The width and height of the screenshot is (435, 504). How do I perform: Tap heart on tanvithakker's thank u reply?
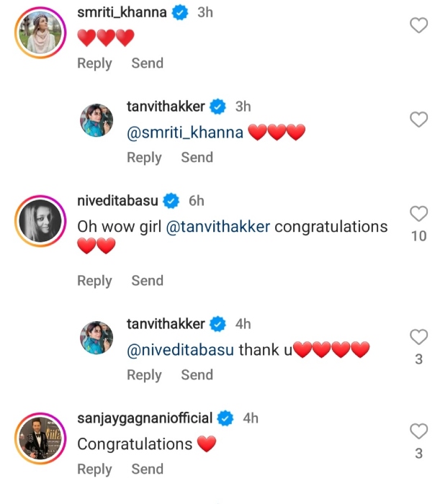(x=418, y=337)
